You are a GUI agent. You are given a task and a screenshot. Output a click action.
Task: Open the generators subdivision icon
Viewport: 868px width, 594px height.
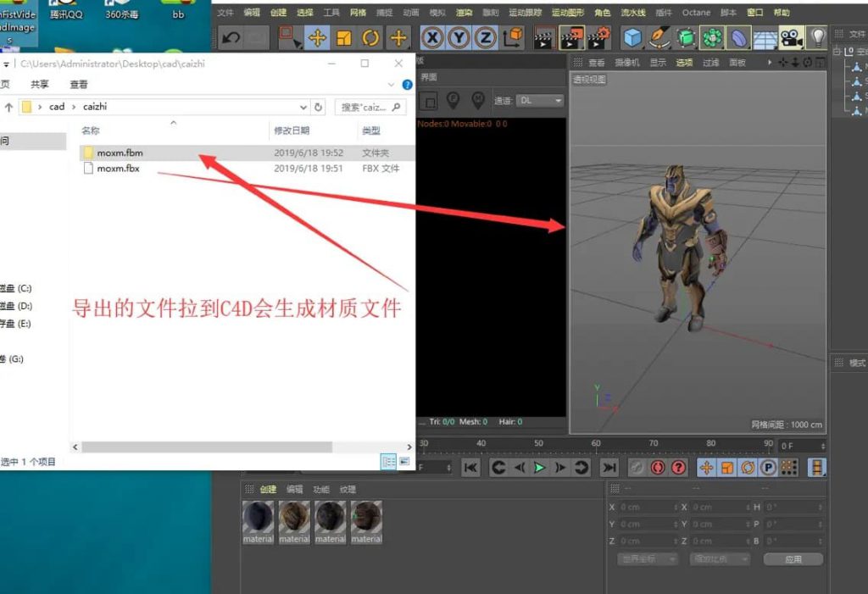coord(686,37)
